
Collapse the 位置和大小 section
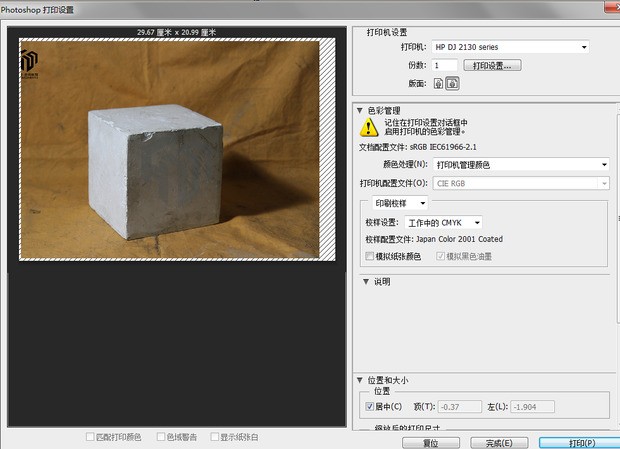pyautogui.click(x=360, y=380)
